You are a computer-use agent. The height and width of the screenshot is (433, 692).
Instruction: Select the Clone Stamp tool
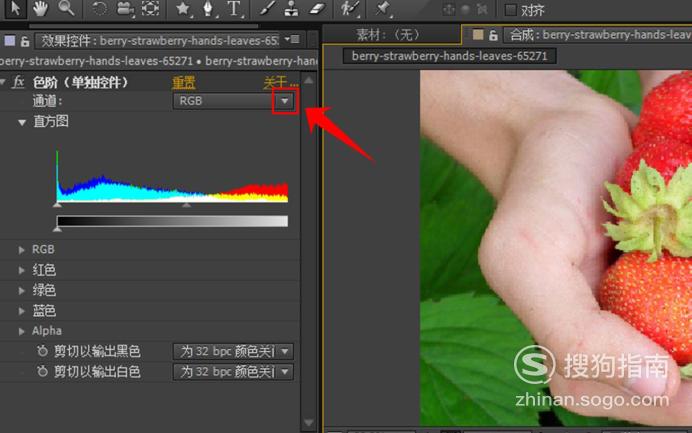(291, 9)
